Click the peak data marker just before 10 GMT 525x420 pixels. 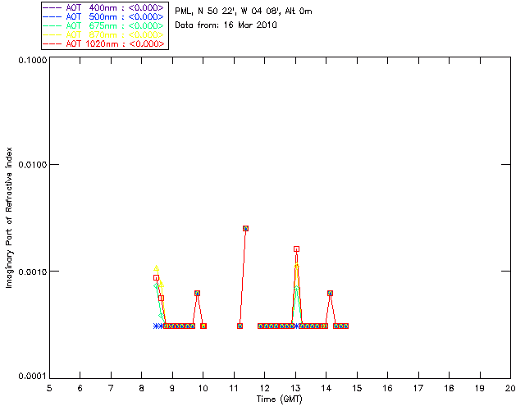point(197,294)
